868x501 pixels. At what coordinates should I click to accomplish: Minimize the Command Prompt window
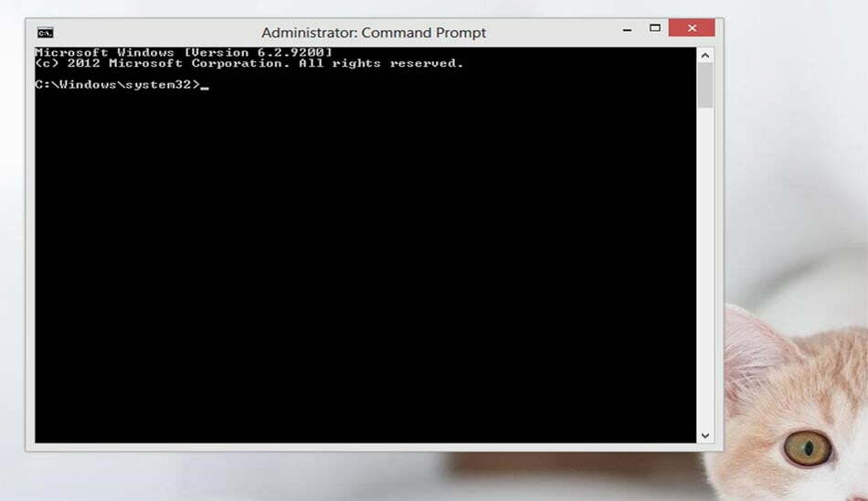tap(627, 30)
